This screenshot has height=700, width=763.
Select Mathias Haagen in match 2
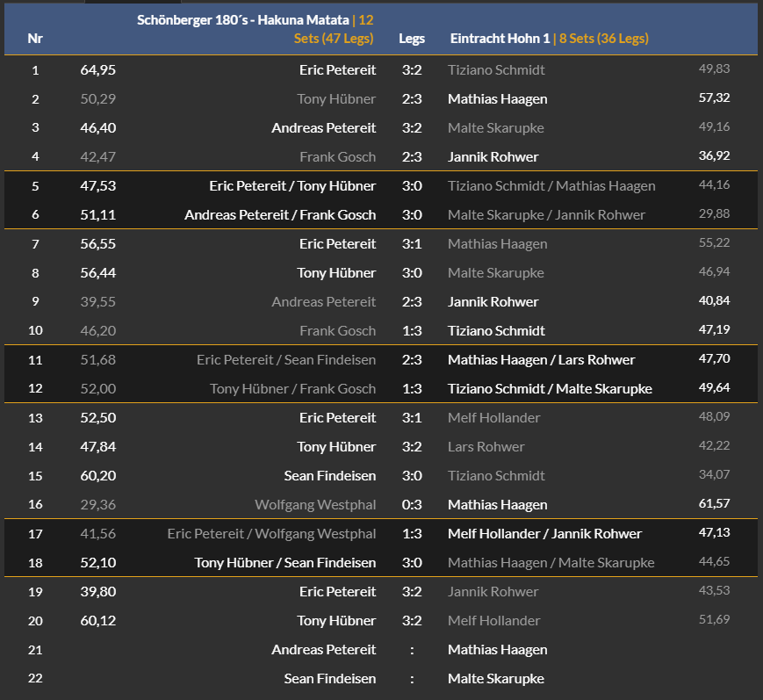(497, 99)
